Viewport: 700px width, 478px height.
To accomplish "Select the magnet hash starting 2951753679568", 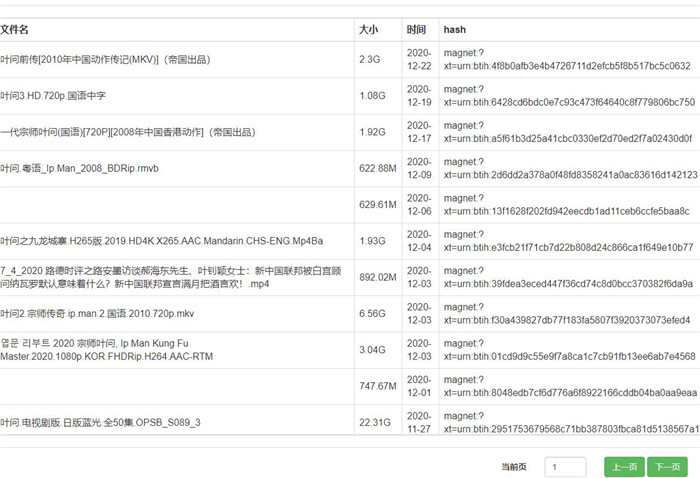I will (x=571, y=422).
